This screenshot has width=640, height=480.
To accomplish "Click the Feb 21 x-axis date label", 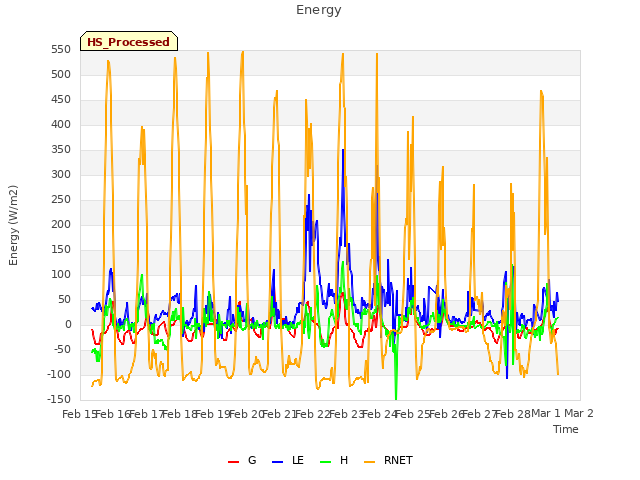I will pos(279,414).
